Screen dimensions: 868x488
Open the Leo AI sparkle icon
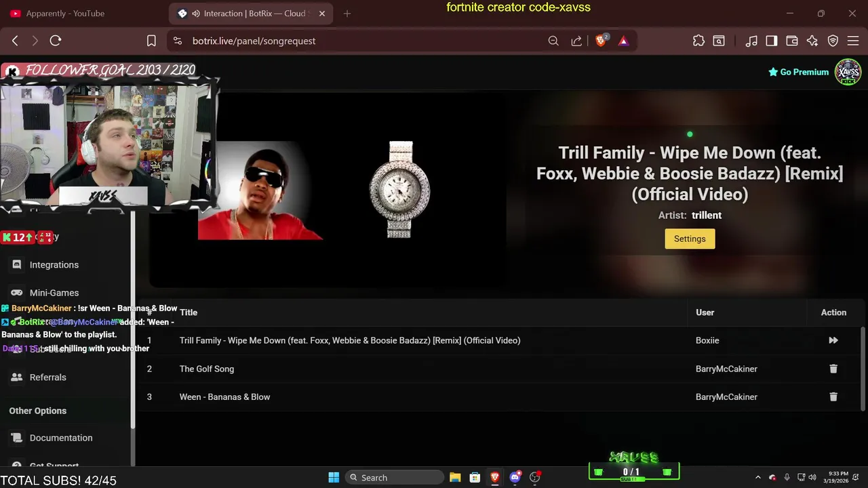(812, 41)
